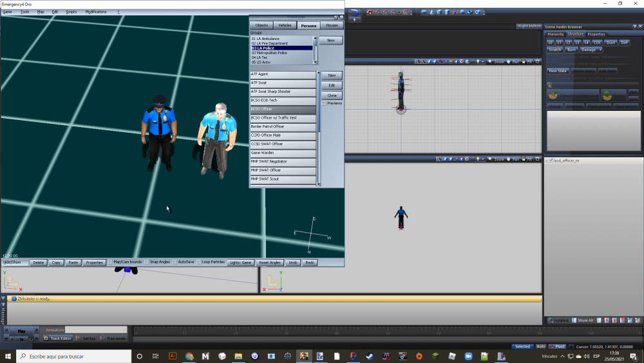
Task: Toggle the Selected mode in status bar
Action: coord(522,346)
